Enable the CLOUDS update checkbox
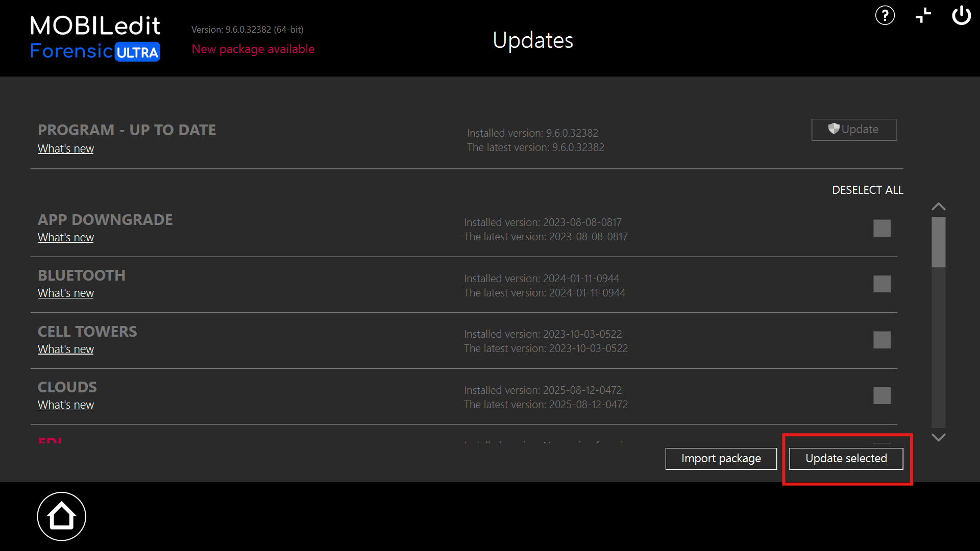This screenshot has width=980, height=551. [x=882, y=395]
